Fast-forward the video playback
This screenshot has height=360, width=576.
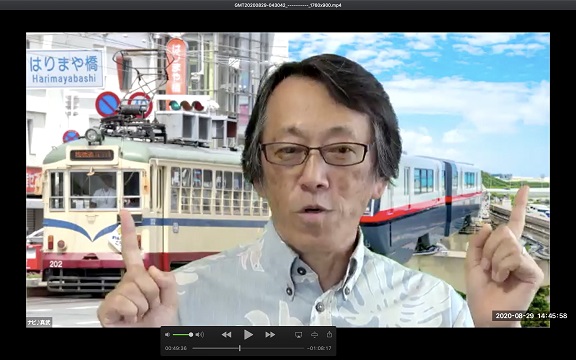[270, 335]
